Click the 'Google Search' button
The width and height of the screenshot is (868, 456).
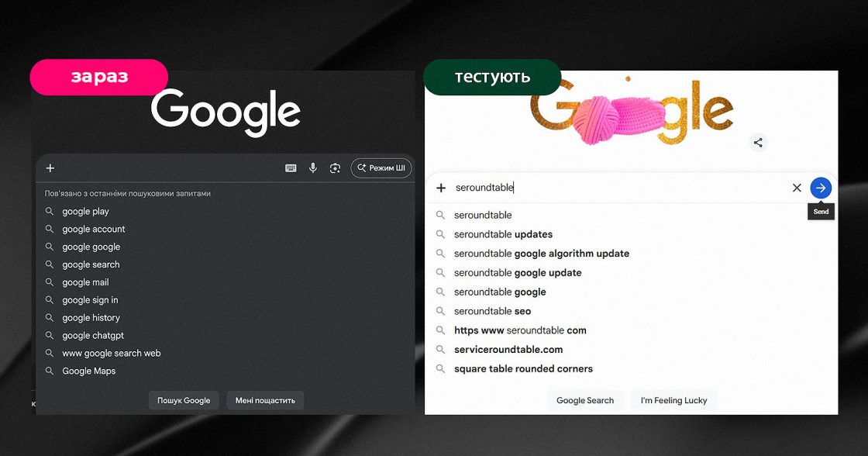pos(585,400)
